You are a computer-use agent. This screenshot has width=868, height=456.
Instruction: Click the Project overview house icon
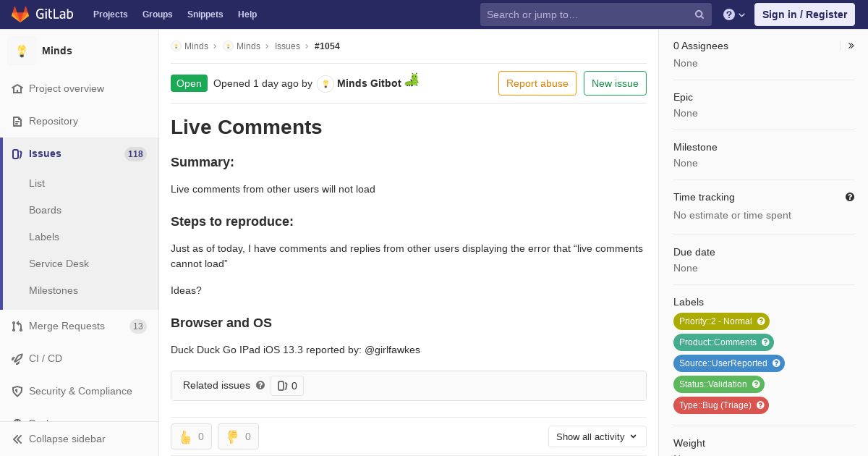tap(17, 88)
